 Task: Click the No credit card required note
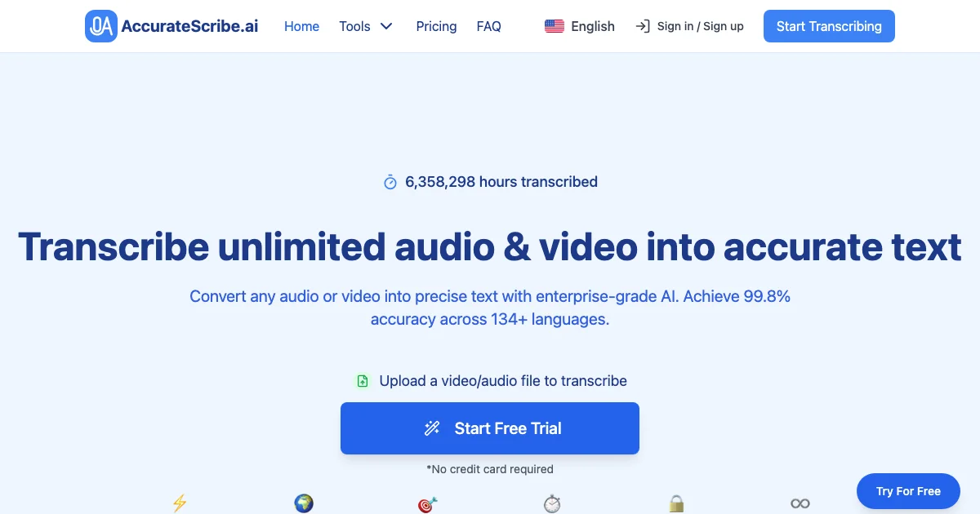[490, 469]
